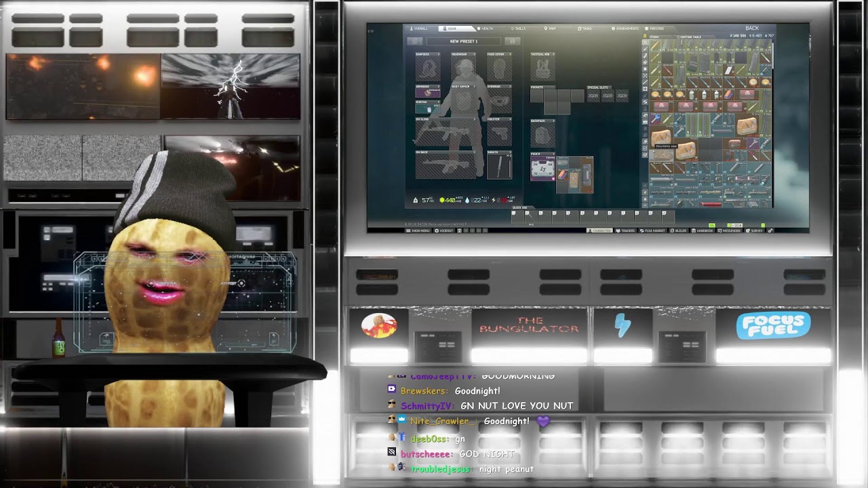868x488 pixels.
Task: Open the Flea Market
Action: 653,230
